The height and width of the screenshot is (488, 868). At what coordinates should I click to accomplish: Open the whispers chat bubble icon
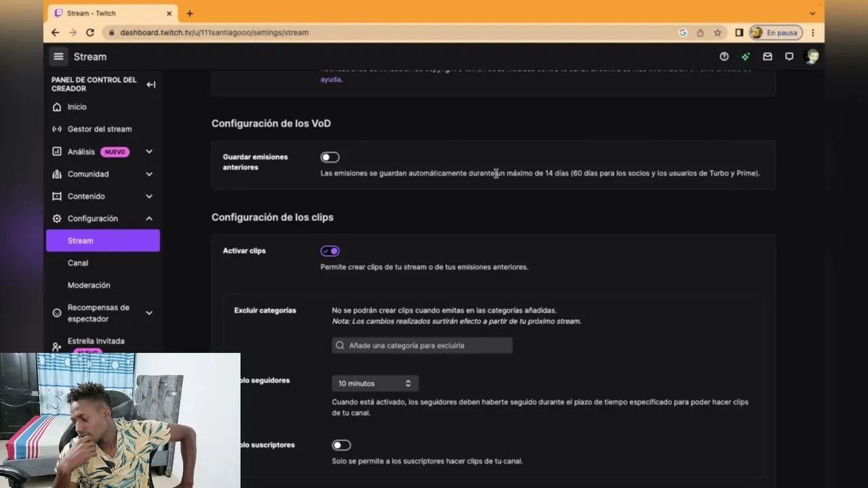tap(789, 57)
